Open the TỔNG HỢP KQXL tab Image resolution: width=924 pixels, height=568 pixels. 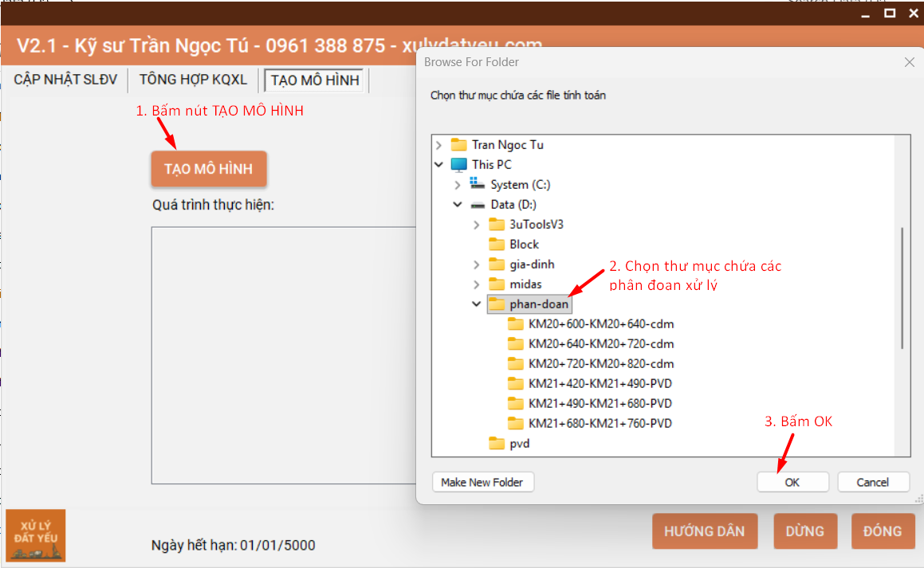pos(193,80)
